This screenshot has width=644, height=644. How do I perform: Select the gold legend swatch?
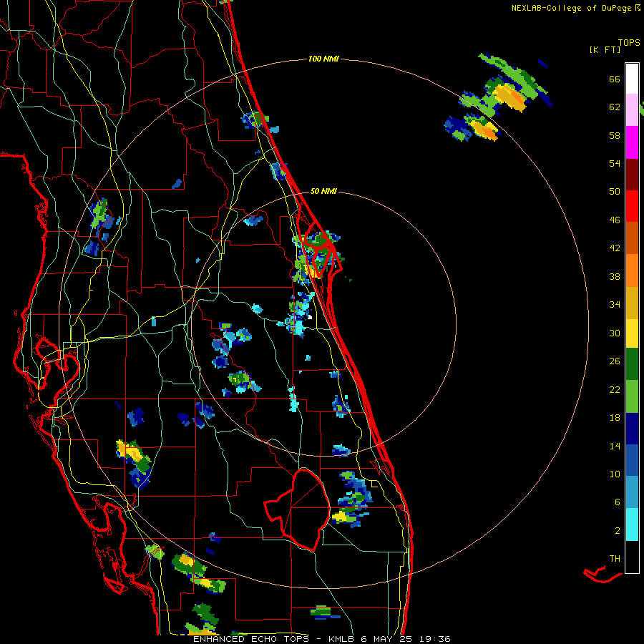tap(632, 303)
